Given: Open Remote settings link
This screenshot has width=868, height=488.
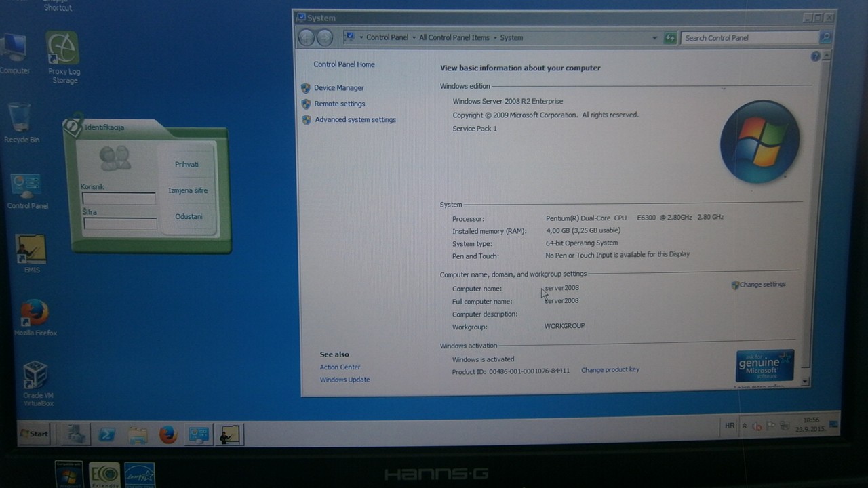Looking at the screenshot, I should tap(339, 104).
